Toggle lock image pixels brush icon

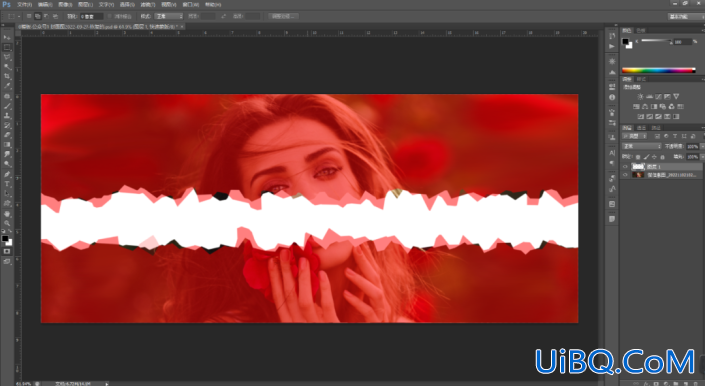(646, 157)
